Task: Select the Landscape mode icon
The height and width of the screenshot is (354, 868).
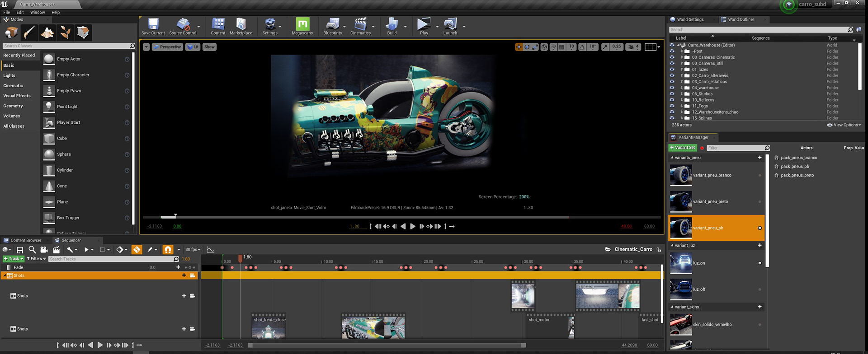Action: [x=47, y=33]
